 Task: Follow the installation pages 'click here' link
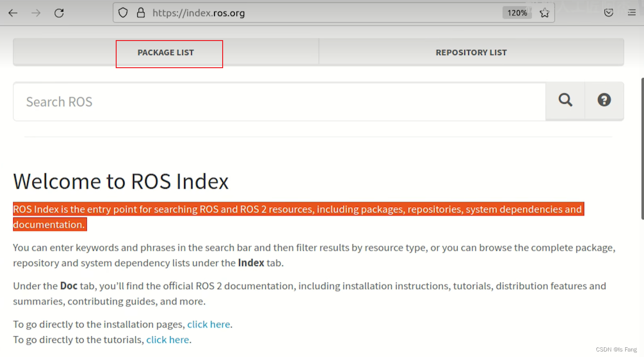pos(208,324)
